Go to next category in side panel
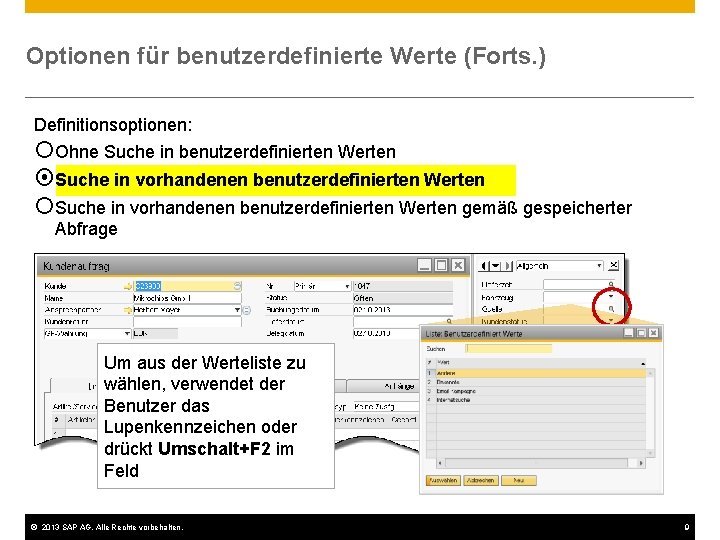The height and width of the screenshot is (540, 720). click(508, 266)
